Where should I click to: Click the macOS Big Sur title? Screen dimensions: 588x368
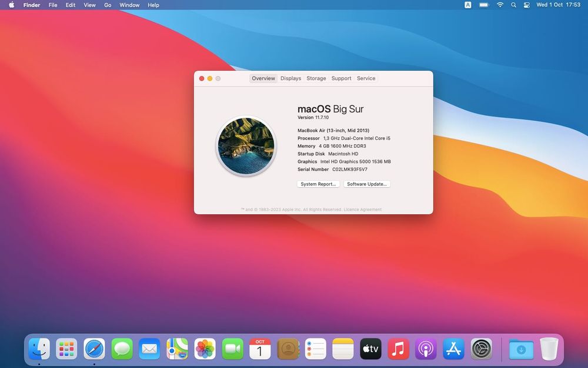pos(330,109)
